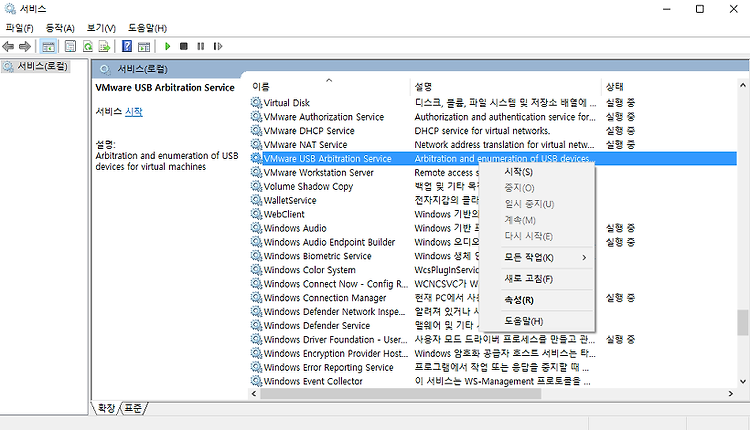
Task: Switch to the 확장 tab
Action: [106, 408]
